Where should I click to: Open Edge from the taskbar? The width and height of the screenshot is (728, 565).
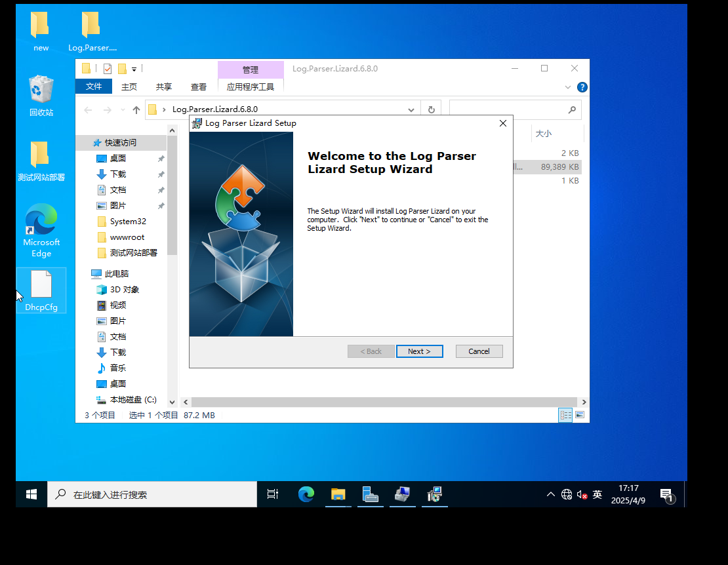point(306,494)
